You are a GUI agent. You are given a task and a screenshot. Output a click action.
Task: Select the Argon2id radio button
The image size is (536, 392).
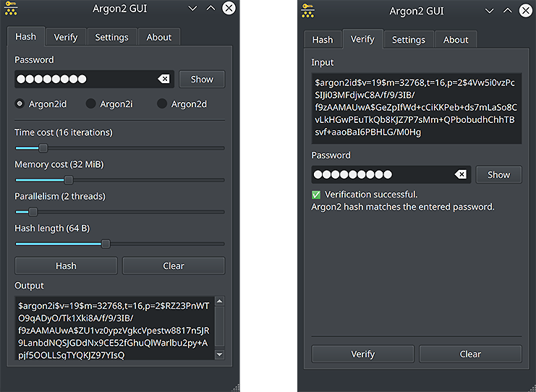tap(20, 103)
